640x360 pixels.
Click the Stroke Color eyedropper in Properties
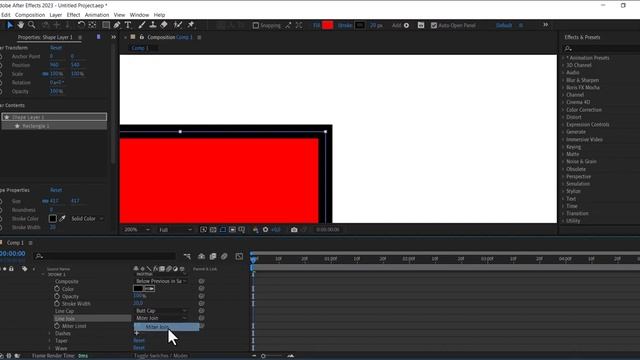[62, 219]
